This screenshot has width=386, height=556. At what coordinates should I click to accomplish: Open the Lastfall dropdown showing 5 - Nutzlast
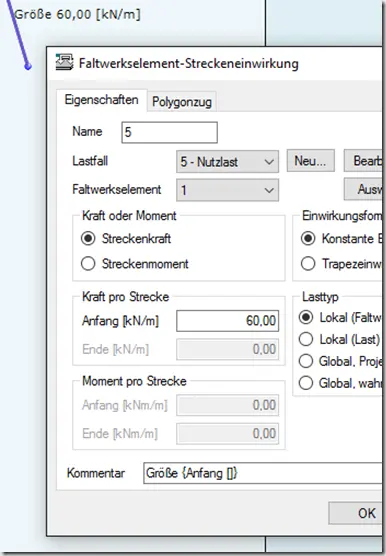tap(228, 162)
